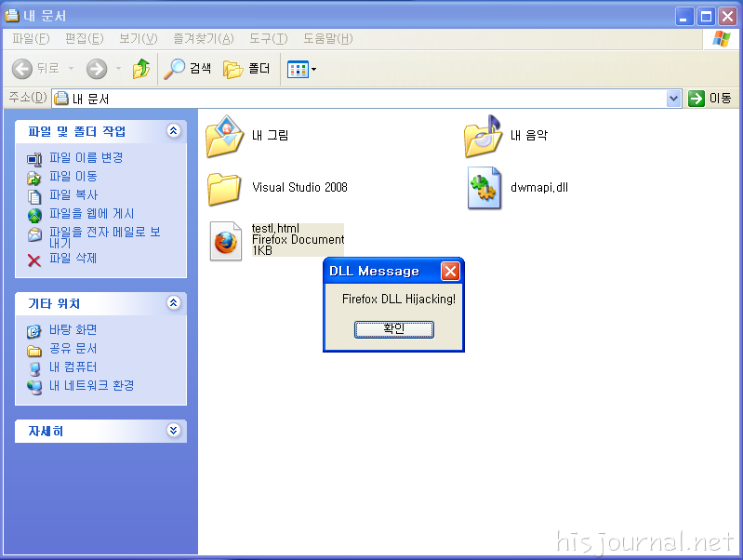Click the 내 문서 window title icon
The height and width of the screenshot is (560, 743).
[x=12, y=15]
